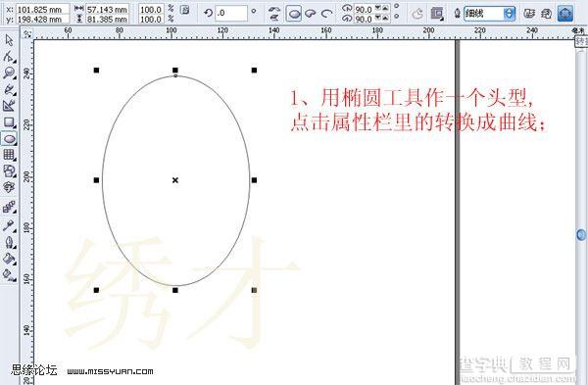Image resolution: width=588 pixels, height=385 pixels.
Task: Select the Freehand drawing tool
Action: (9, 89)
